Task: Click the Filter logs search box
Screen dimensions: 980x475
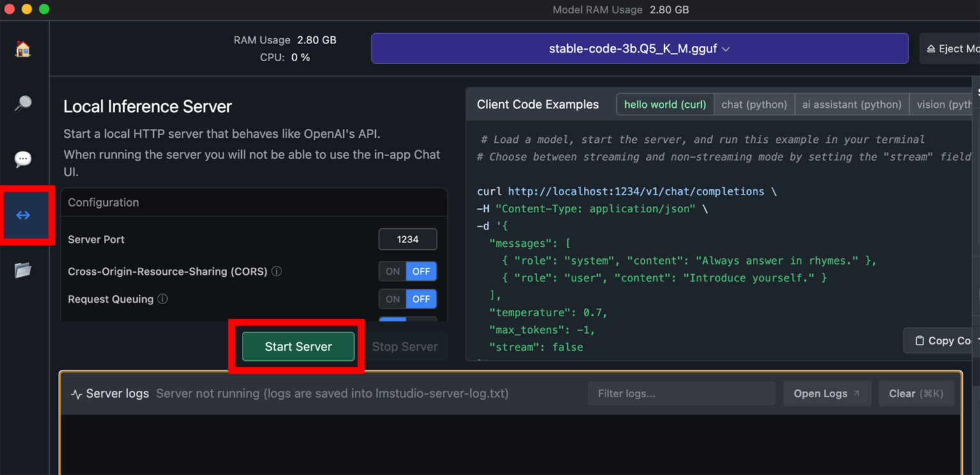Action: point(680,393)
